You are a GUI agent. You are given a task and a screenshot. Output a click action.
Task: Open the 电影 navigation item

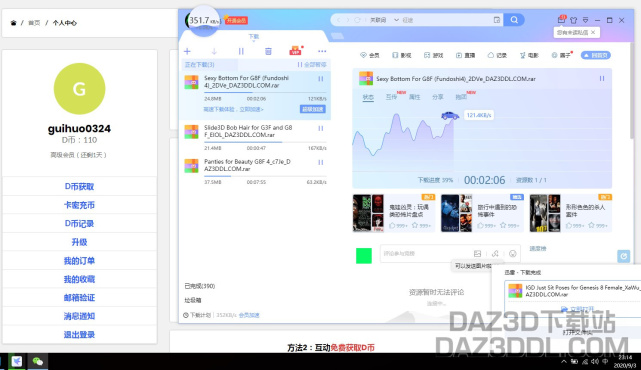click(x=529, y=55)
